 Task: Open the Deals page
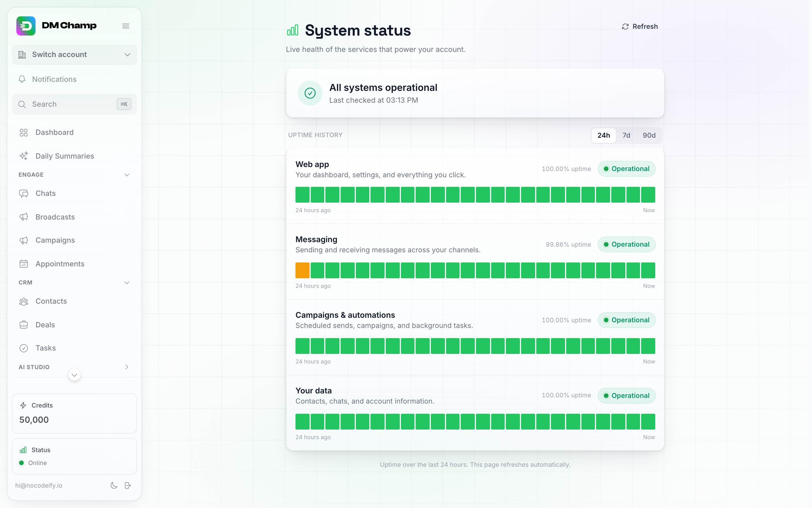[x=74, y=325]
